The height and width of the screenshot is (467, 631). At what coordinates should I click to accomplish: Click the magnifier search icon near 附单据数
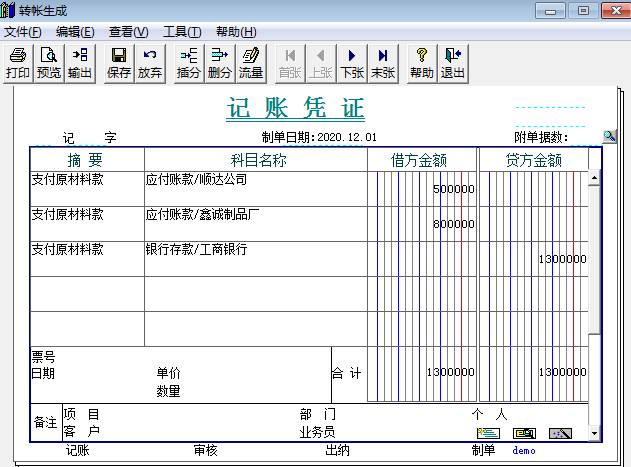(x=610, y=137)
